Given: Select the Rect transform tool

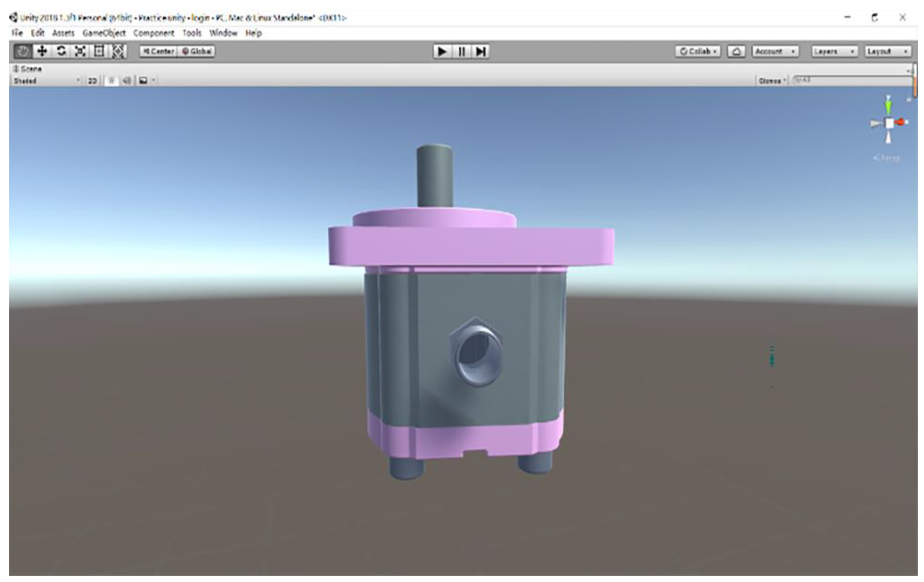Looking at the screenshot, I should click(99, 51).
